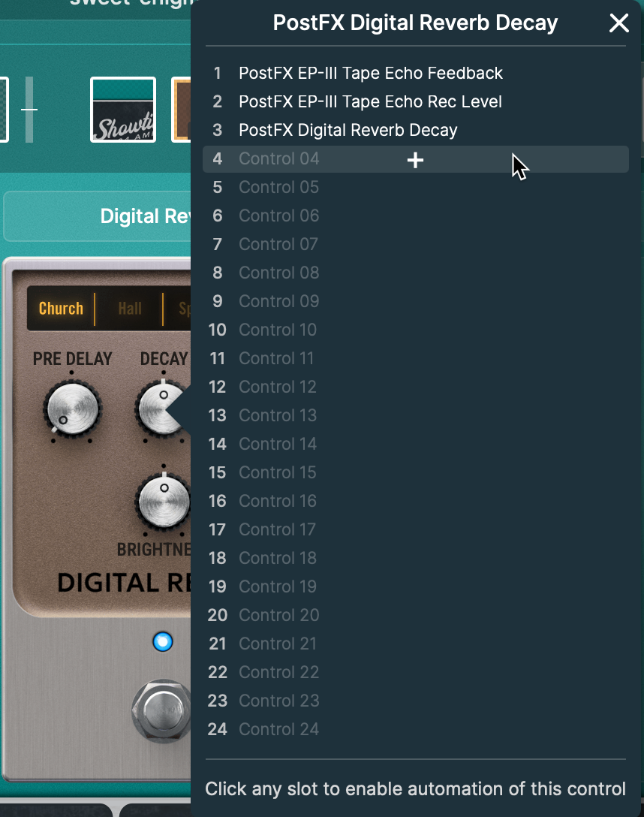Toggle the blue LED on the reverb pedal
The width and height of the screenshot is (644, 817).
[162, 642]
